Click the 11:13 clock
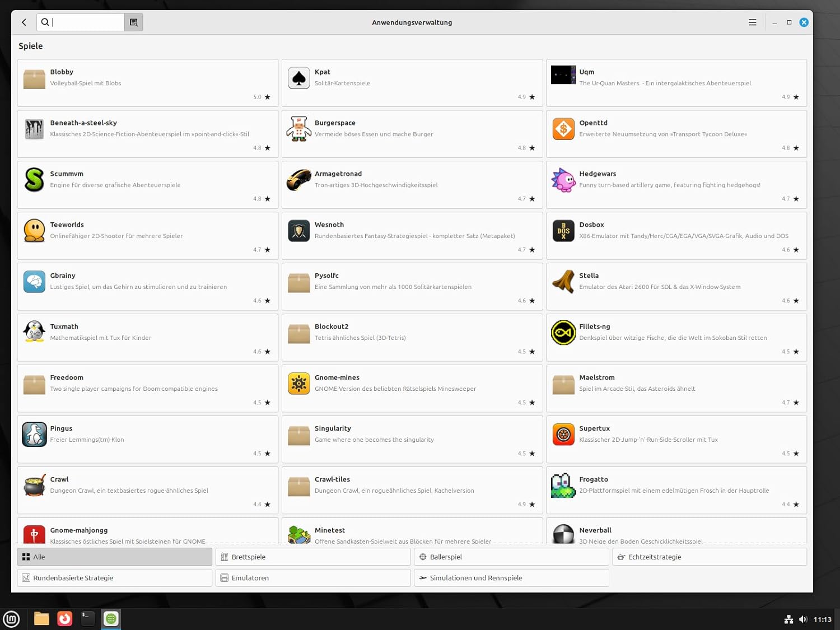 tap(822, 619)
